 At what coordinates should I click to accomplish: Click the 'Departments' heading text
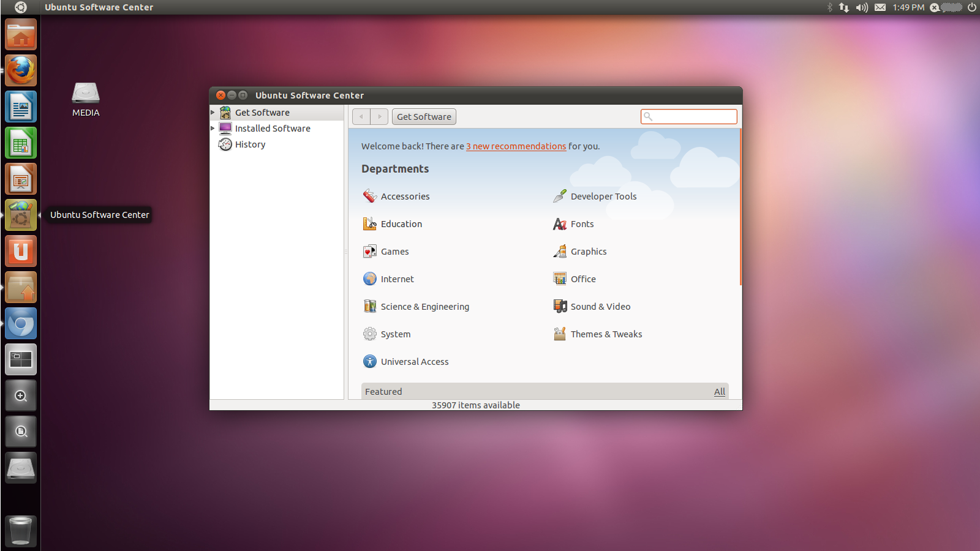395,169
